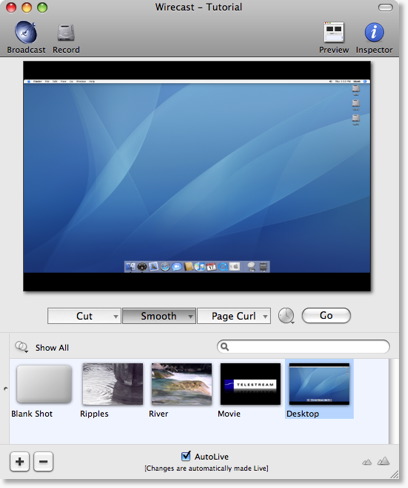The image size is (408, 488).
Task: Add a new shot with plus button
Action: click(x=20, y=462)
